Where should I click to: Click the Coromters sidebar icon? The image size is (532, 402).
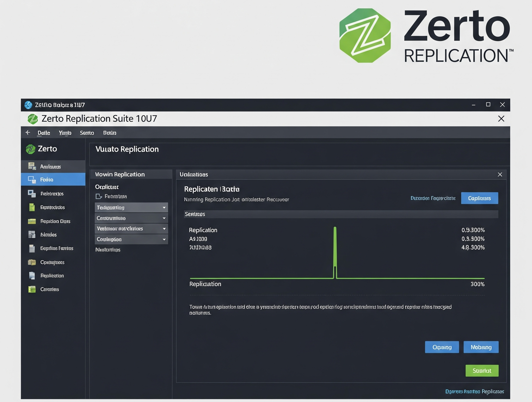point(32,289)
